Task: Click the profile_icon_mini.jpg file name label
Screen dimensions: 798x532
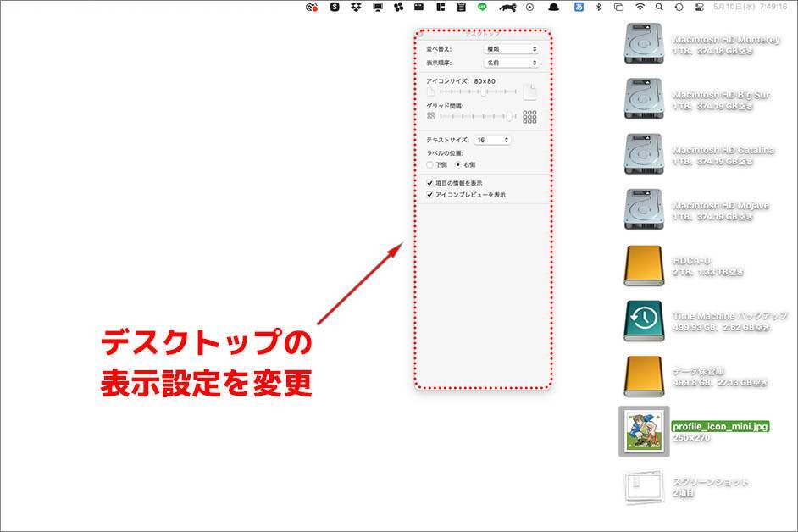Action: pyautogui.click(x=719, y=427)
